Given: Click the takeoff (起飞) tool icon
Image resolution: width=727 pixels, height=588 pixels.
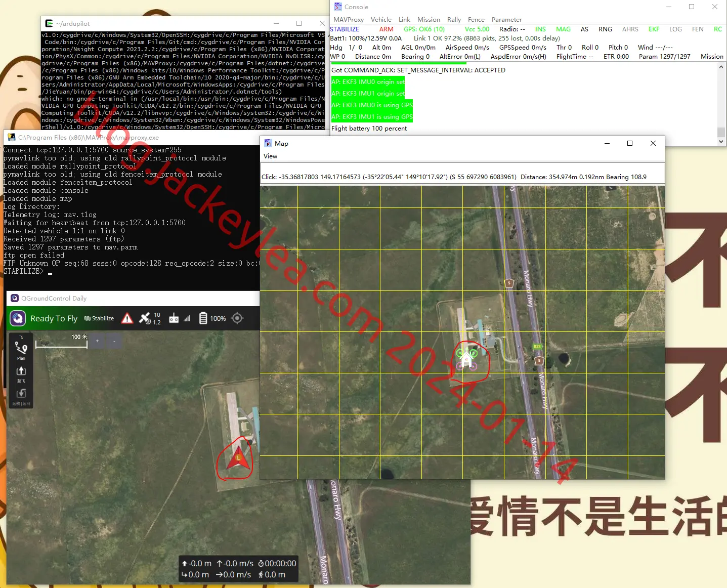Looking at the screenshot, I should (21, 374).
